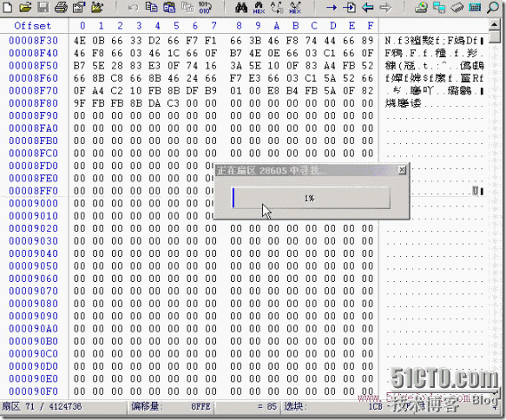Click the 1% search progress bar
The width and height of the screenshot is (506, 420).
pyautogui.click(x=311, y=198)
